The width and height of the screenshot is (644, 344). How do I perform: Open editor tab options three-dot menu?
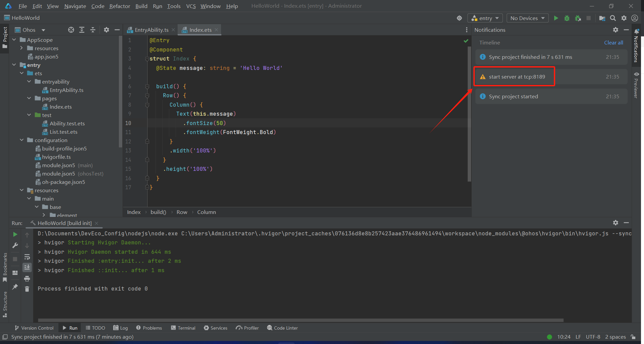pos(466,30)
